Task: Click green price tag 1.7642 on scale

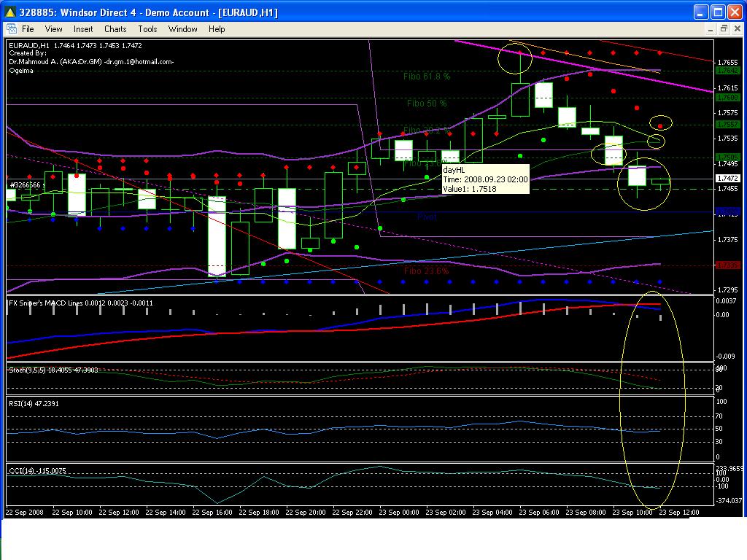Action: [x=727, y=71]
